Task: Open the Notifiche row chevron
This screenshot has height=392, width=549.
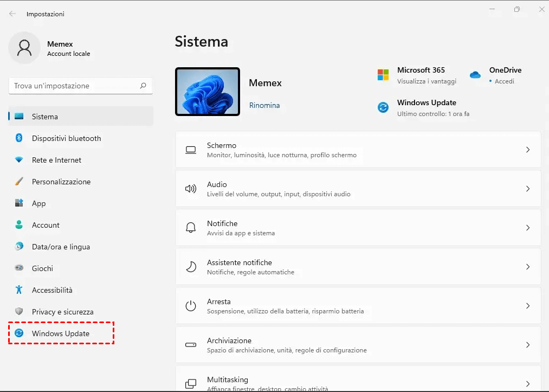Action: pos(527,228)
